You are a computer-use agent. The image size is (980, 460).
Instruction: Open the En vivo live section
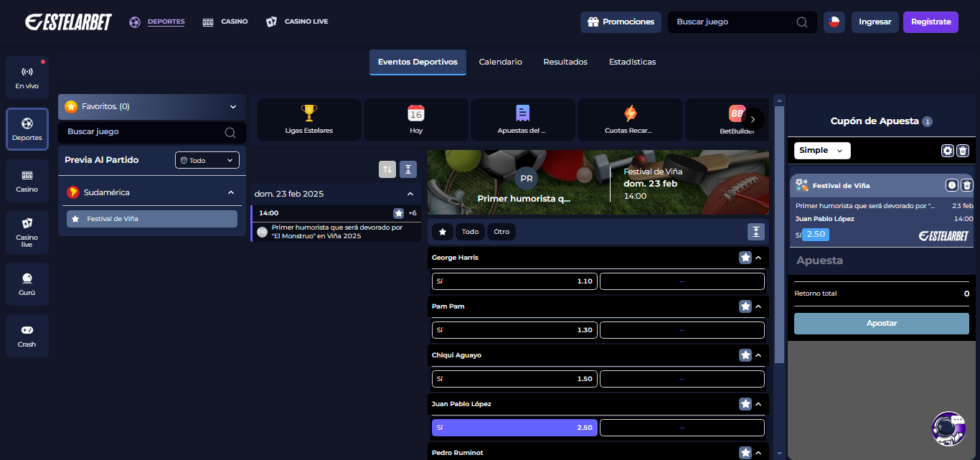pyautogui.click(x=27, y=78)
